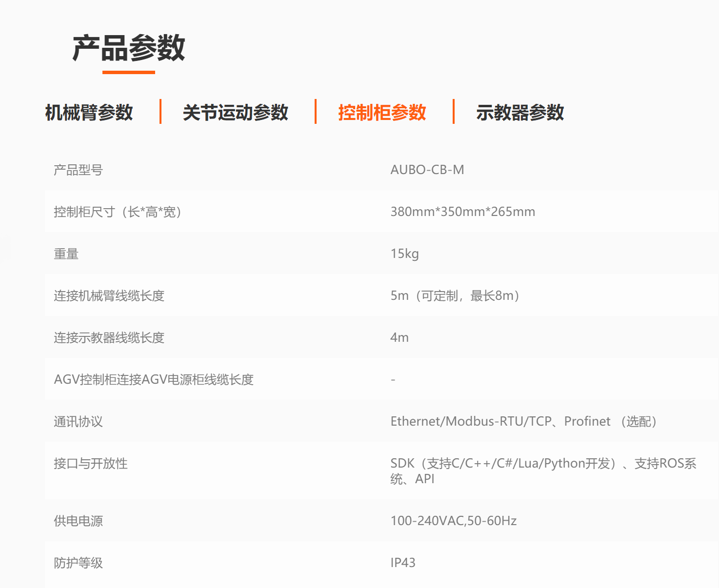Show the 示教器参数 tab
This screenshot has height=588, width=719.
(x=519, y=112)
